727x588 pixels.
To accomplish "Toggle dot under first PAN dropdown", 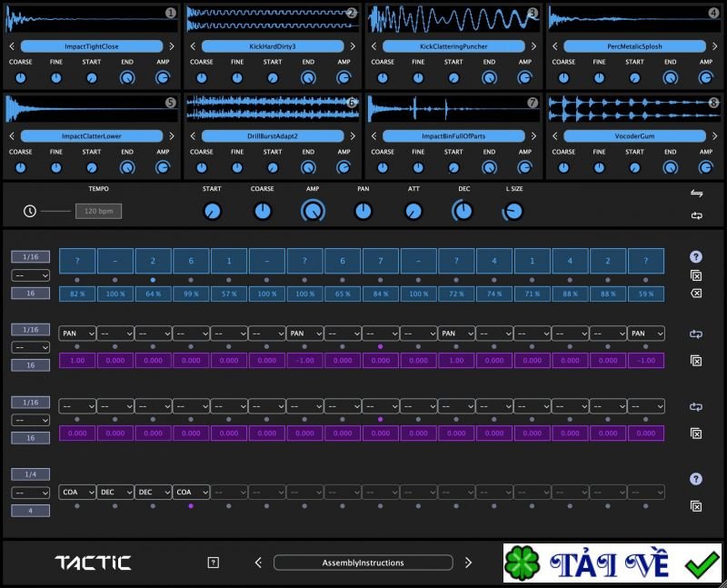I will [x=77, y=346].
